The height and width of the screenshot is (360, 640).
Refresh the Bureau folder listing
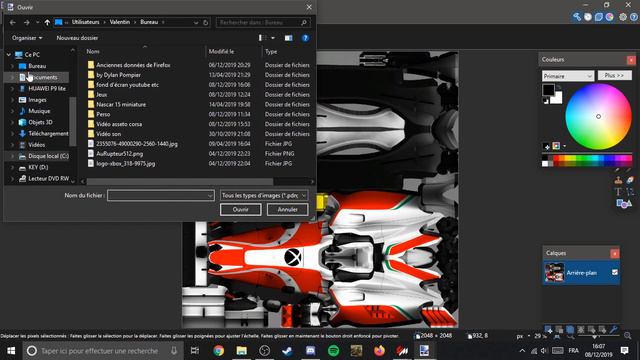pos(206,22)
